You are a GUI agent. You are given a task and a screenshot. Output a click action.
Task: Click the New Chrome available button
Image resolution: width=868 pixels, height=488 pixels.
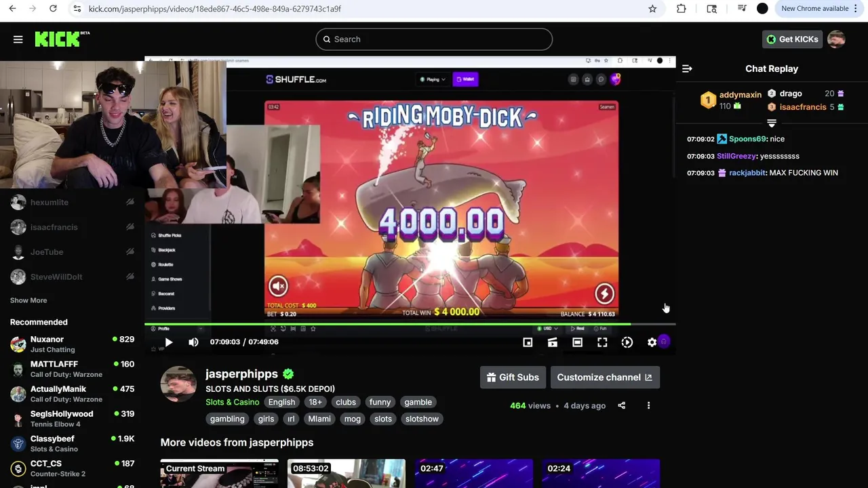coord(819,9)
